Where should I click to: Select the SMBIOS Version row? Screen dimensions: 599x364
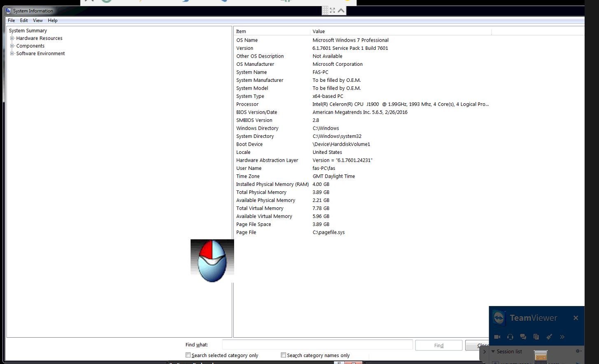(362, 121)
